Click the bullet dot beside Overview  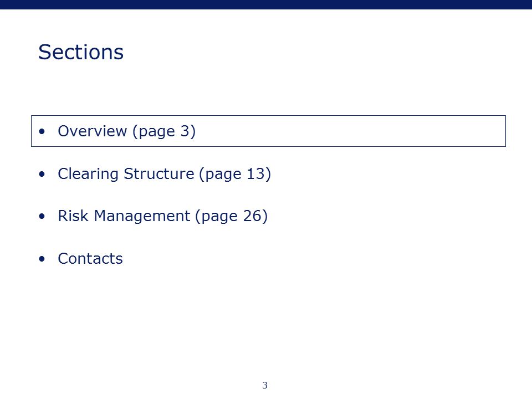pos(42,132)
